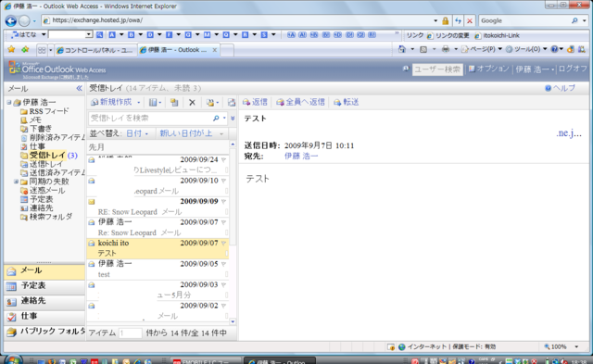Open the RSS フィード folder
The width and height of the screenshot is (593, 364).
[x=44, y=111]
